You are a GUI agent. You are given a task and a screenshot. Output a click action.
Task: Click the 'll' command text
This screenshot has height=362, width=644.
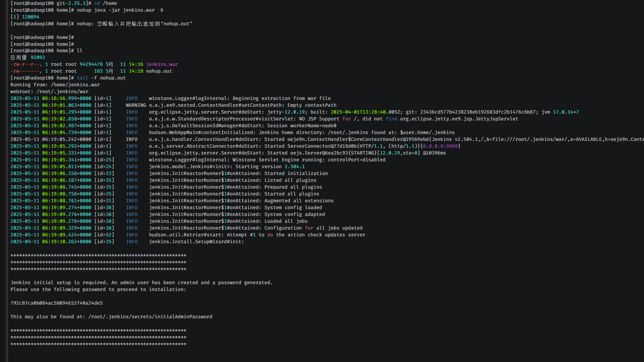(x=80, y=51)
